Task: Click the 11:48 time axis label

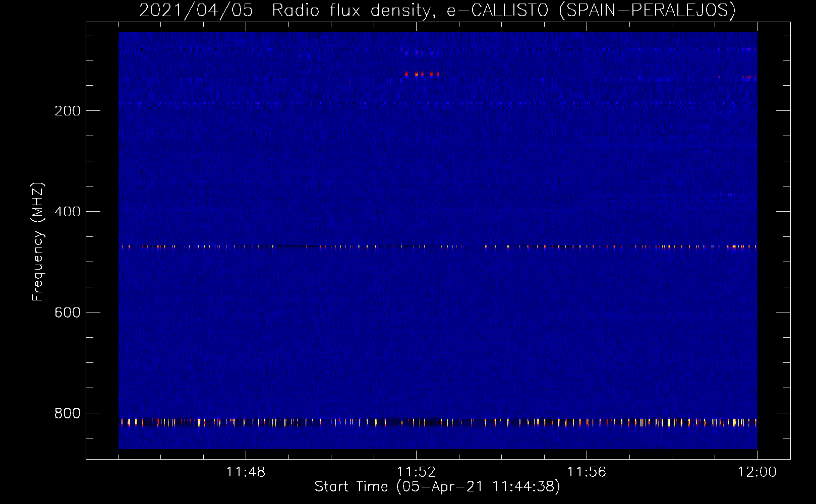Action: tap(246, 472)
